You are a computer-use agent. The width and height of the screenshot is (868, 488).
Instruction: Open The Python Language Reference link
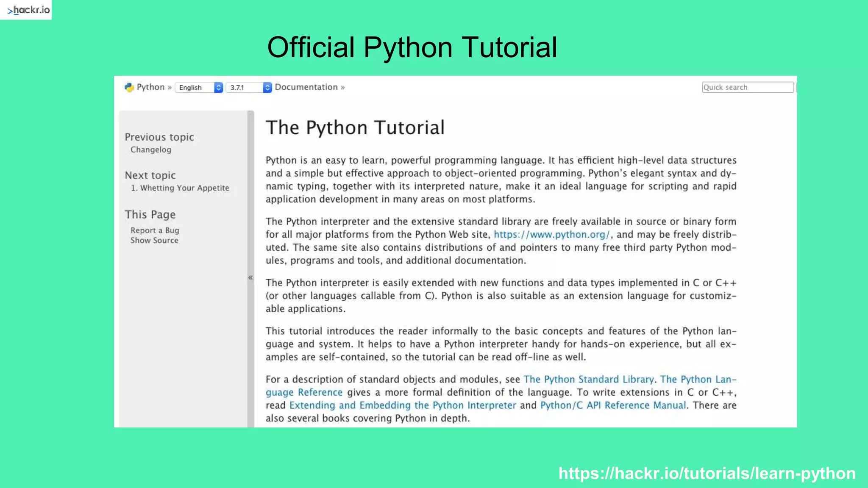[698, 379]
